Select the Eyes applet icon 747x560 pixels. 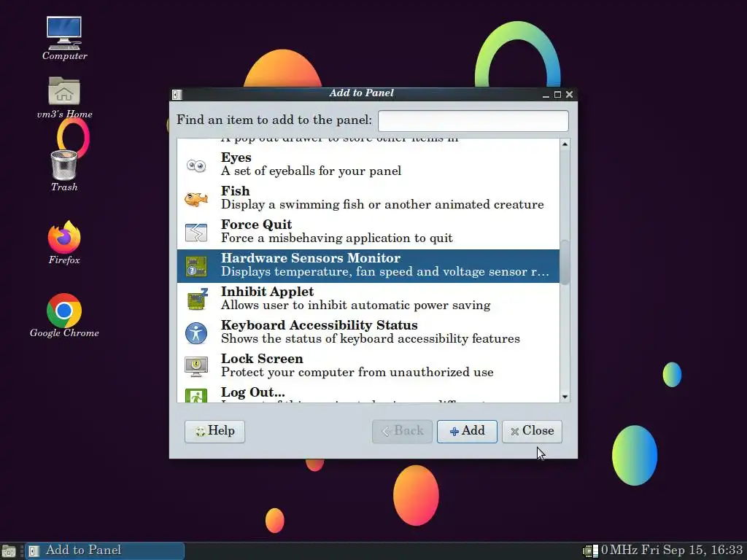point(196,166)
